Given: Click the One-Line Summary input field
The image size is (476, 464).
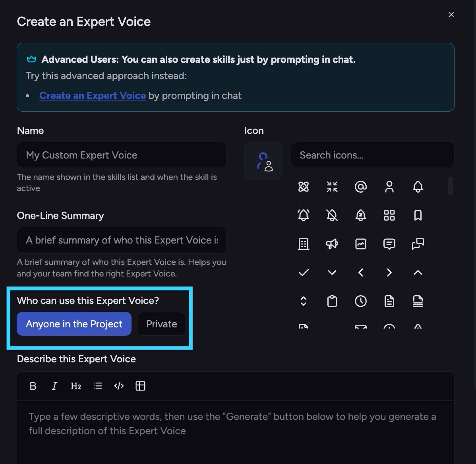Looking at the screenshot, I should [122, 240].
